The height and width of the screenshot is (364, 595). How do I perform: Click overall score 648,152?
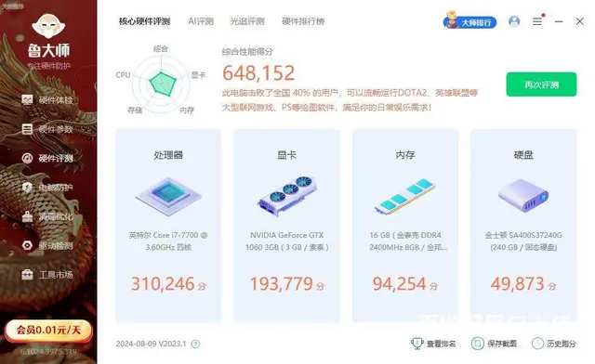click(x=258, y=72)
